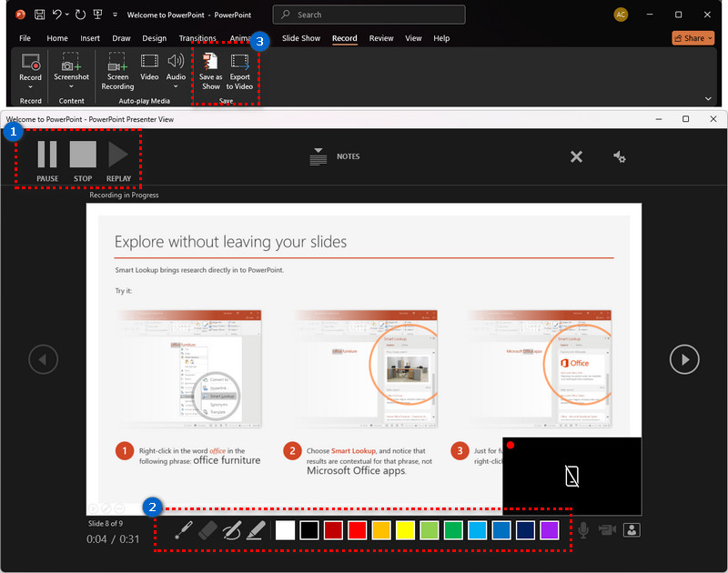Expand the Screenshot dropdown arrow

click(71, 86)
